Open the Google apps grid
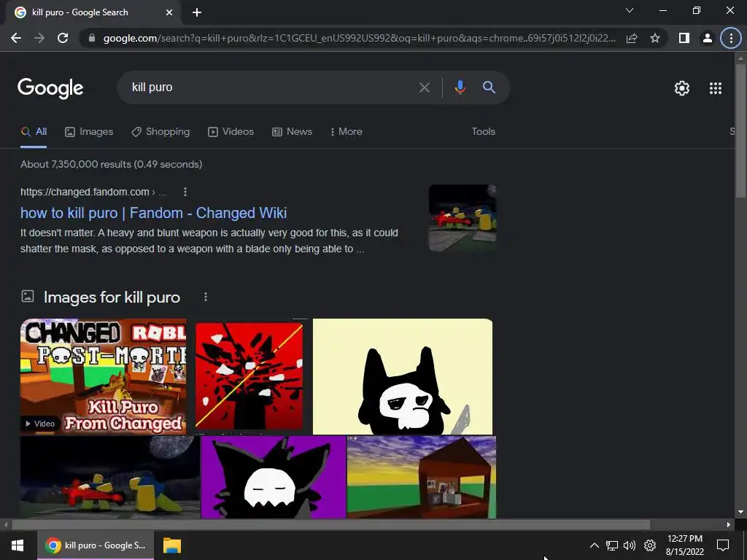The image size is (747, 560). click(x=716, y=88)
